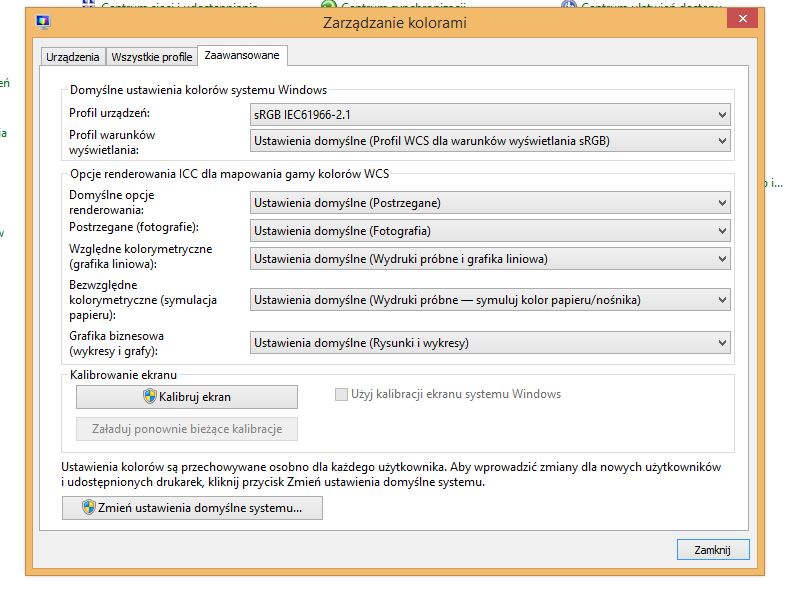Open the Bezwzględne kolorymetryczne dropdown
Screen dimensions: 792x600
pyautogui.click(x=490, y=300)
